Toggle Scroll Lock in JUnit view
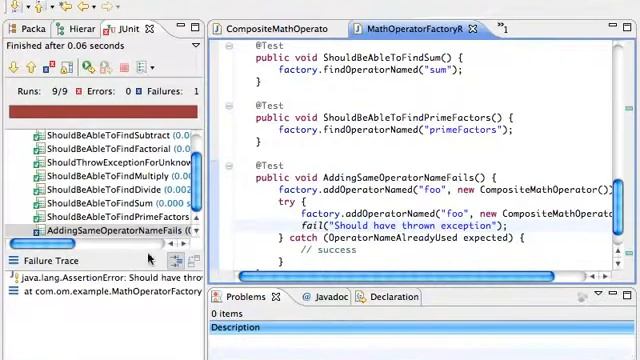Screen dimensions: 640x360 [67, 68]
